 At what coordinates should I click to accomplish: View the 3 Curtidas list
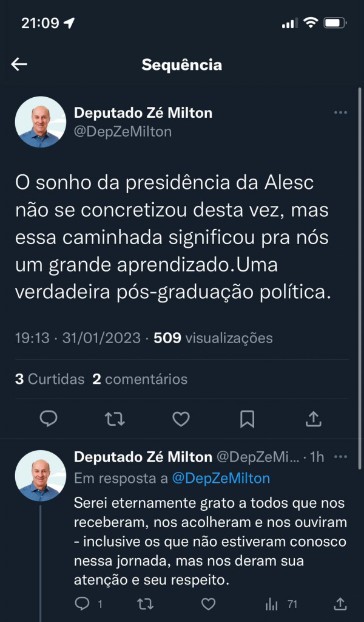(x=50, y=380)
